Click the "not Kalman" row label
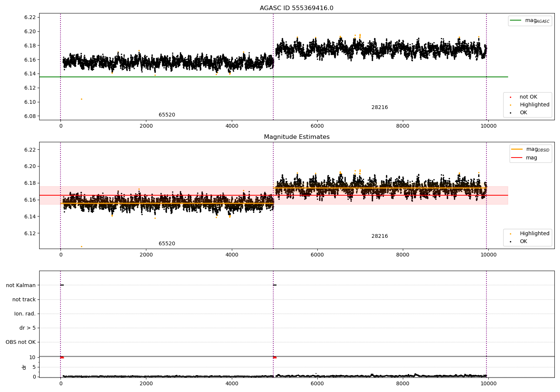This screenshot has width=560, height=392. click(21, 285)
